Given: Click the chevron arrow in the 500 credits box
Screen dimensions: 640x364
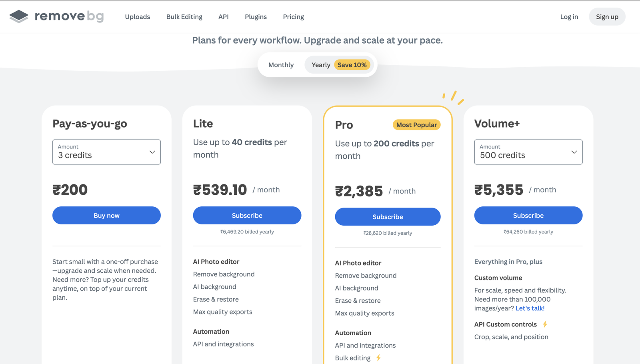Looking at the screenshot, I should point(574,152).
